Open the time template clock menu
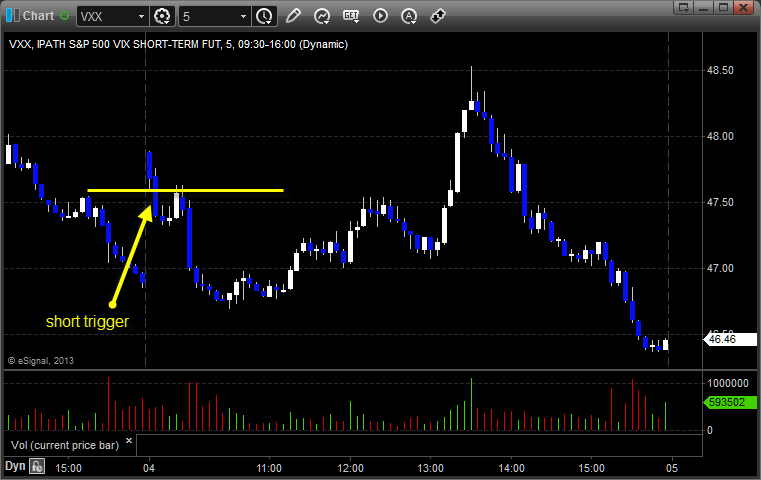 (265, 17)
